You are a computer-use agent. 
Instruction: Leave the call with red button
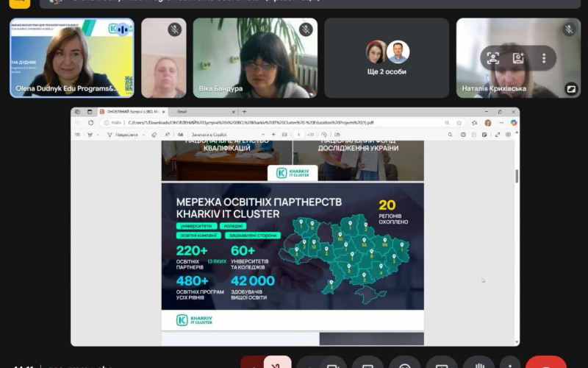point(546,364)
